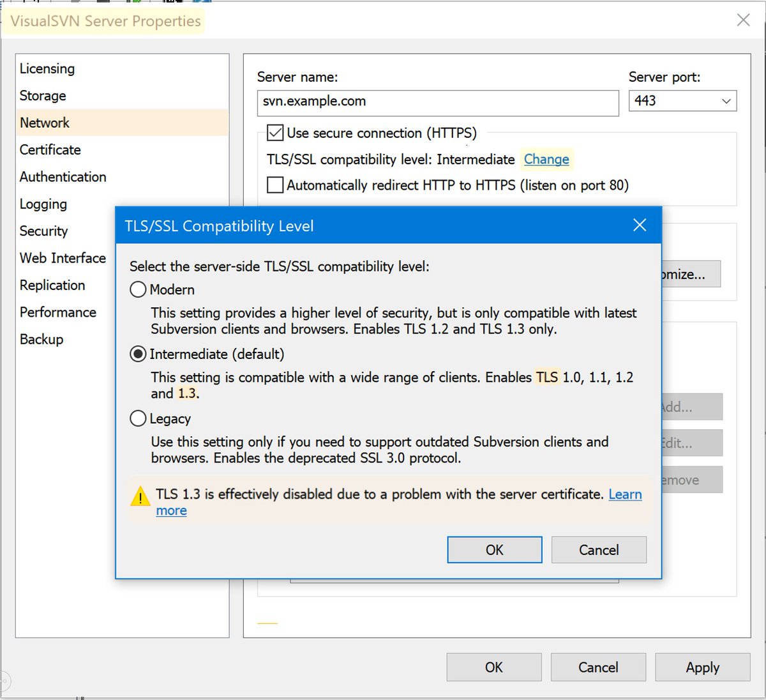Click the yellow warning triangle icon

[140, 496]
